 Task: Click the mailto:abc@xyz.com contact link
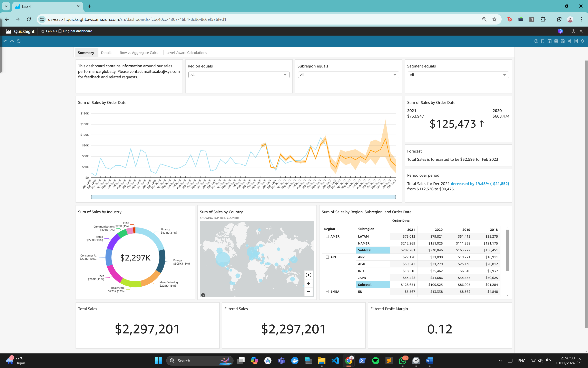point(161,72)
